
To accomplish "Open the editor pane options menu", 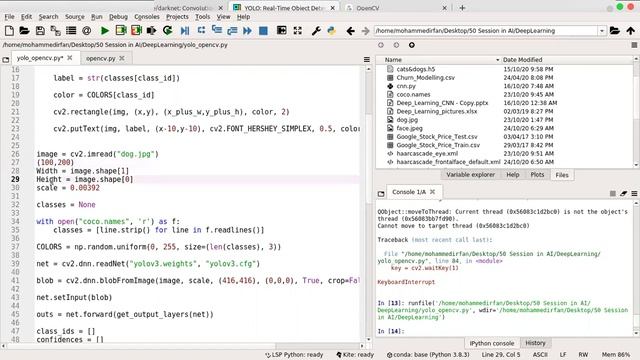I will 367,60.
